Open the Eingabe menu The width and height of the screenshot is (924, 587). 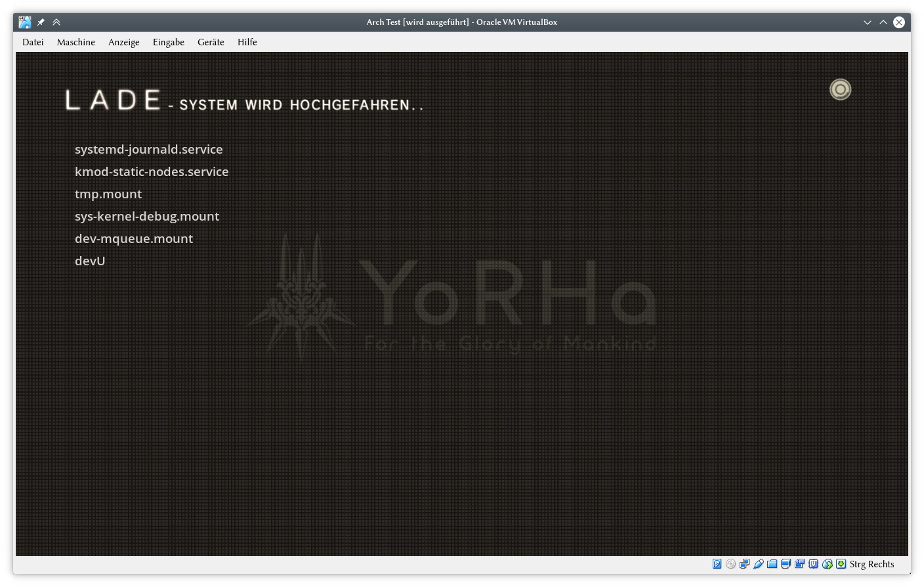point(169,42)
